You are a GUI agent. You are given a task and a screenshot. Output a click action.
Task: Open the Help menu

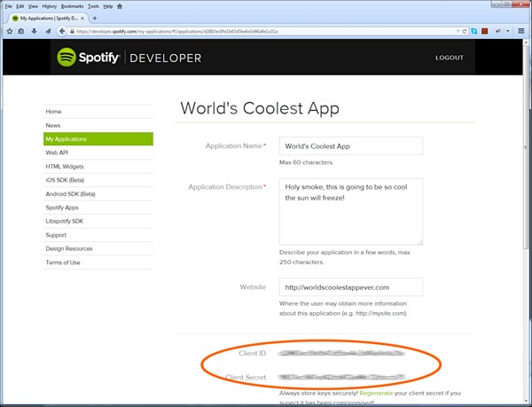(108, 6)
